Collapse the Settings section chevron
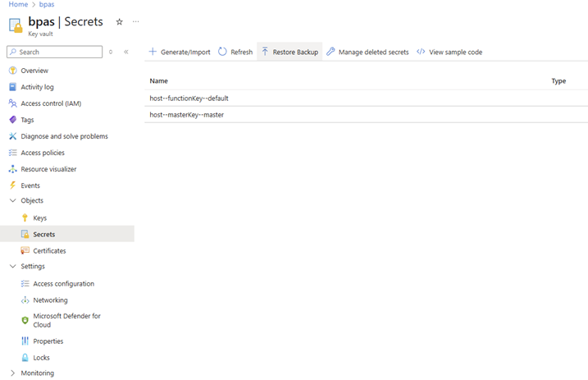588x380 pixels. point(13,267)
